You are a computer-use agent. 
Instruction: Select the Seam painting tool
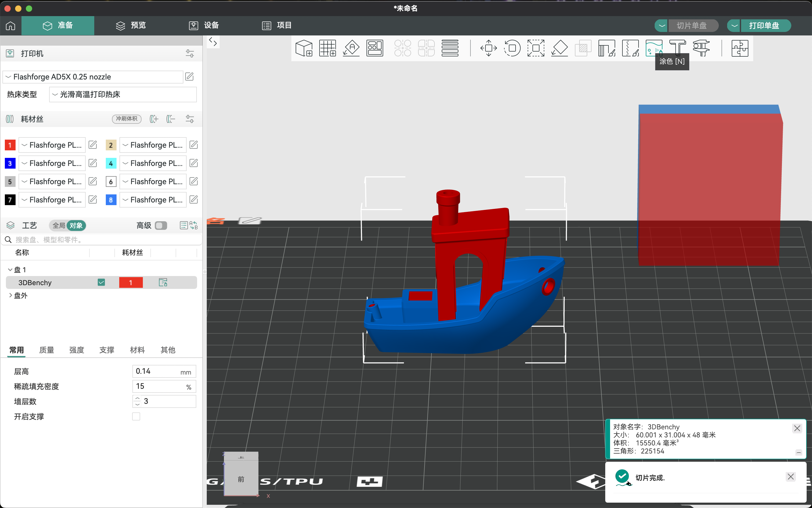pyautogui.click(x=630, y=48)
